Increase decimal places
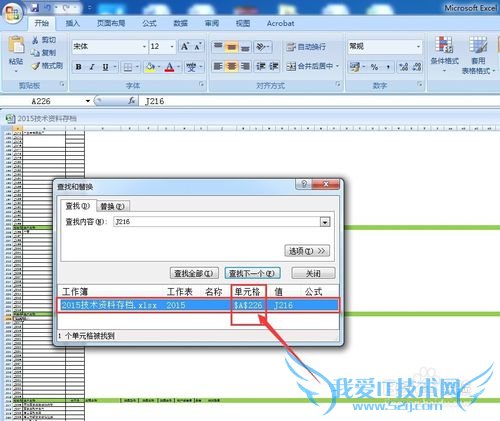Screen dimensions: 500x421 pos(404,67)
